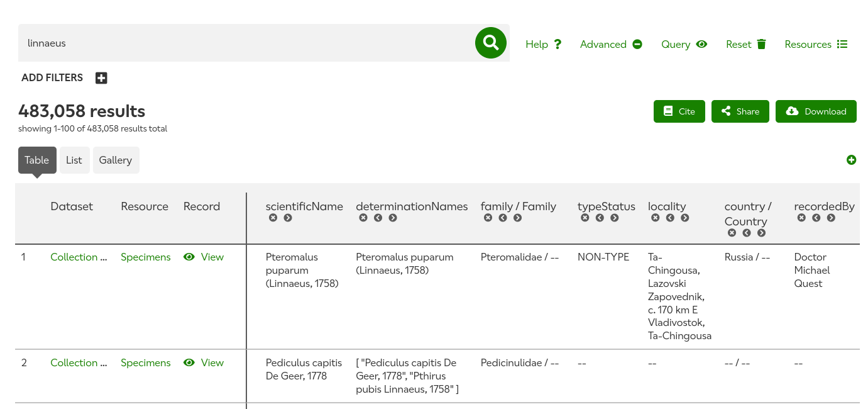Move family / Family column left
The image size is (868, 409).
[x=503, y=218]
